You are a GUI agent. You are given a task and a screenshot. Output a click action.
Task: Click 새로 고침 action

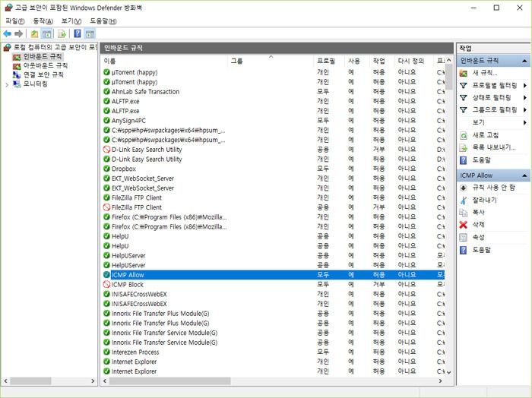tap(486, 136)
